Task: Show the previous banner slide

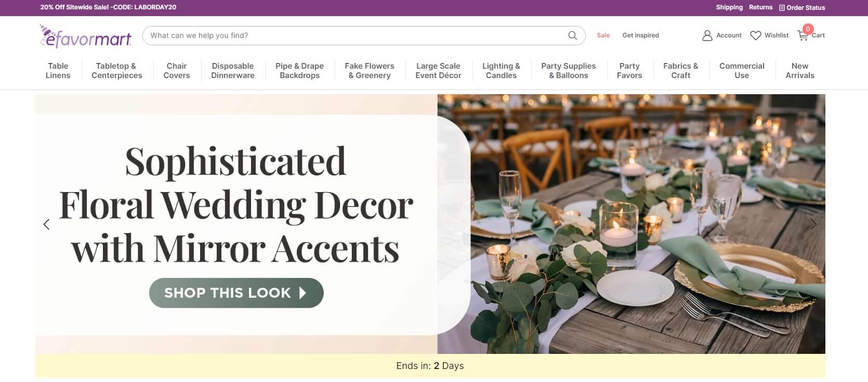Action: point(46,224)
